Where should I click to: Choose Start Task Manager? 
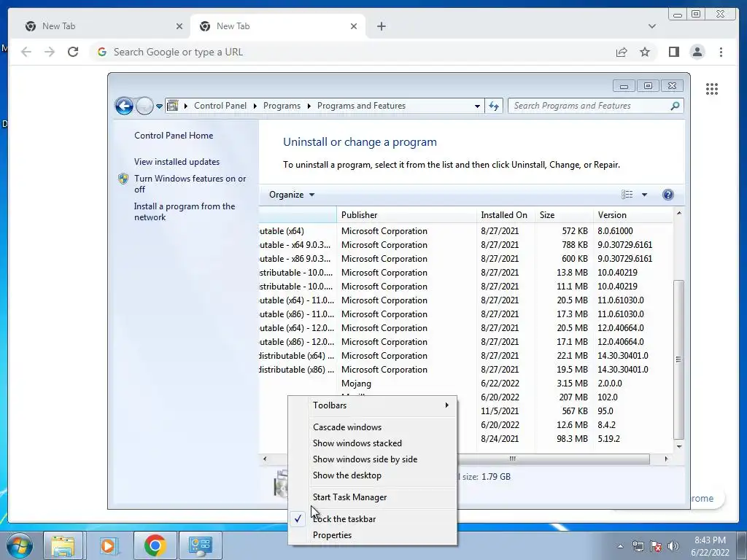click(x=372, y=497)
